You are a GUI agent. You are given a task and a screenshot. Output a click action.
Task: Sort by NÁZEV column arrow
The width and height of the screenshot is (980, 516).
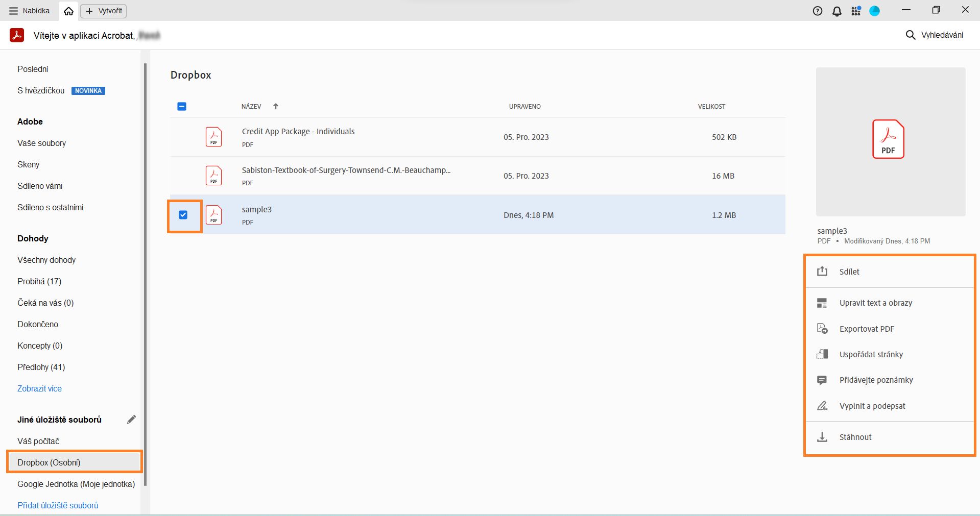(276, 106)
